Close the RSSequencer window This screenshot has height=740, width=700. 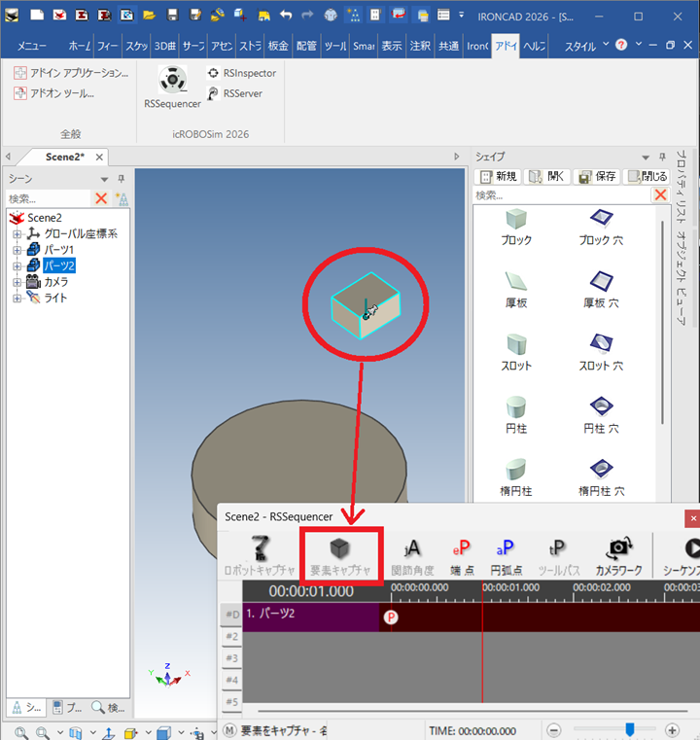coord(692,518)
